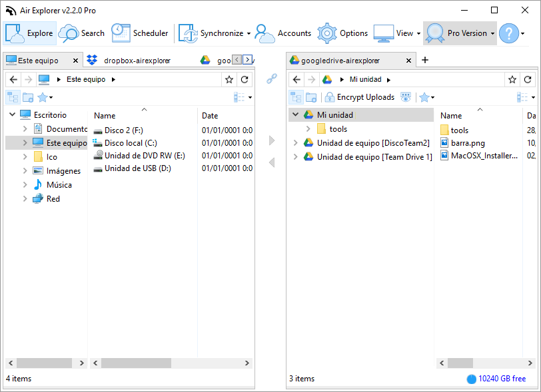541x392 pixels.
Task: Close the googledrive-airexplorer tab
Action: coord(408,61)
